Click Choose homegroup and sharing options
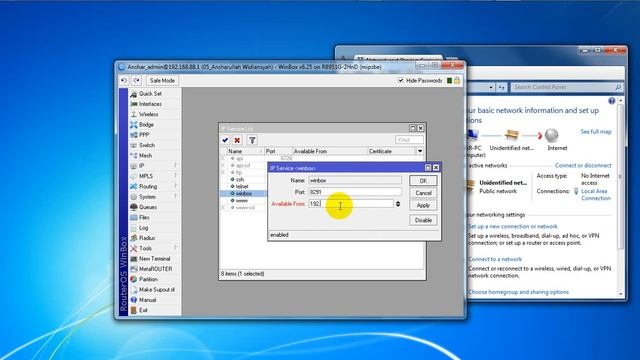 [x=518, y=292]
